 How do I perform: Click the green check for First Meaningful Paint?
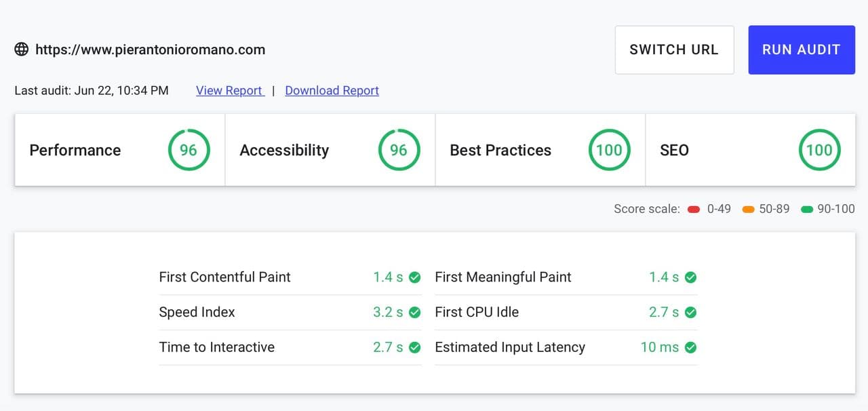690,277
